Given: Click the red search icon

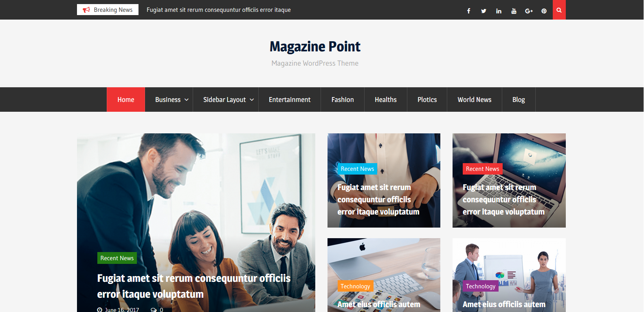Looking at the screenshot, I should coord(559,10).
